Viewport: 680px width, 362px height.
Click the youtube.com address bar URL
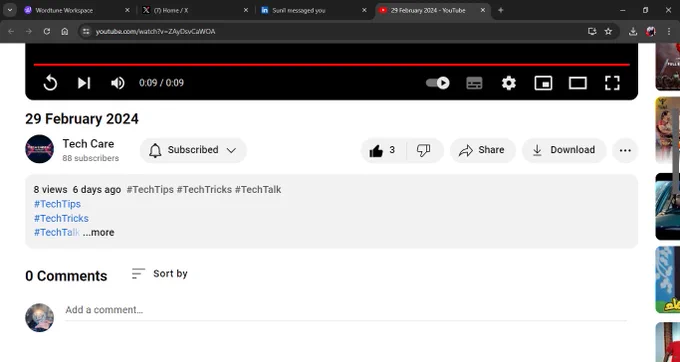(x=155, y=32)
